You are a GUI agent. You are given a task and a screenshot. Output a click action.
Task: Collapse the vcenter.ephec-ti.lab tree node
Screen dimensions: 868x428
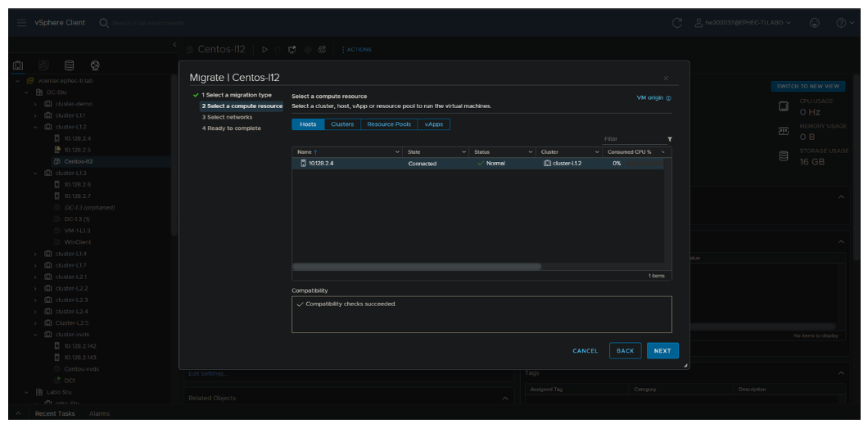click(18, 81)
